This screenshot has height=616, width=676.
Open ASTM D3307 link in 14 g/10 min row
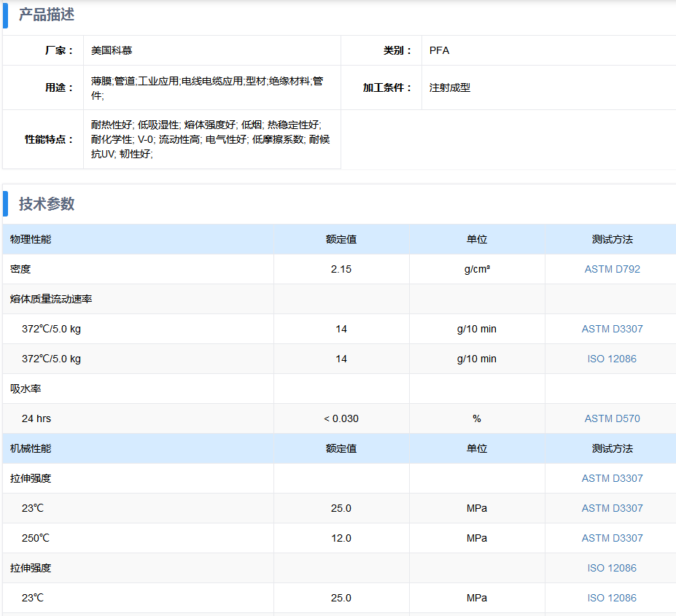(x=612, y=329)
